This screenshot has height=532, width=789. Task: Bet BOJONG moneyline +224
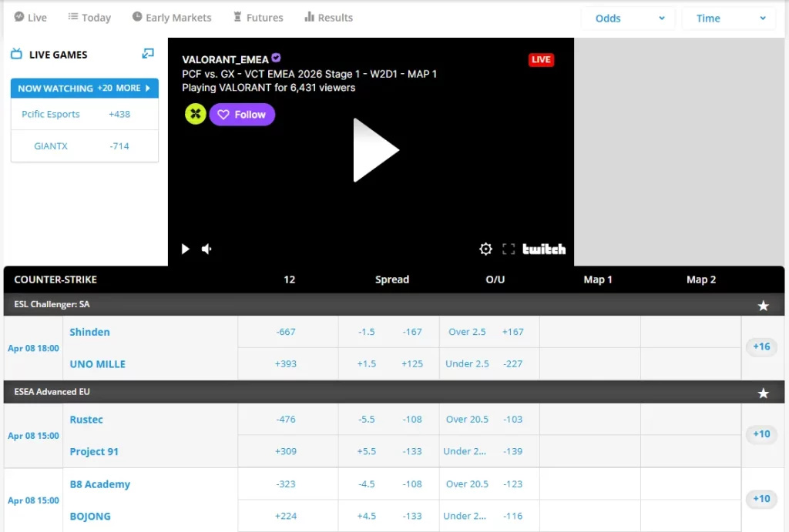click(x=288, y=516)
